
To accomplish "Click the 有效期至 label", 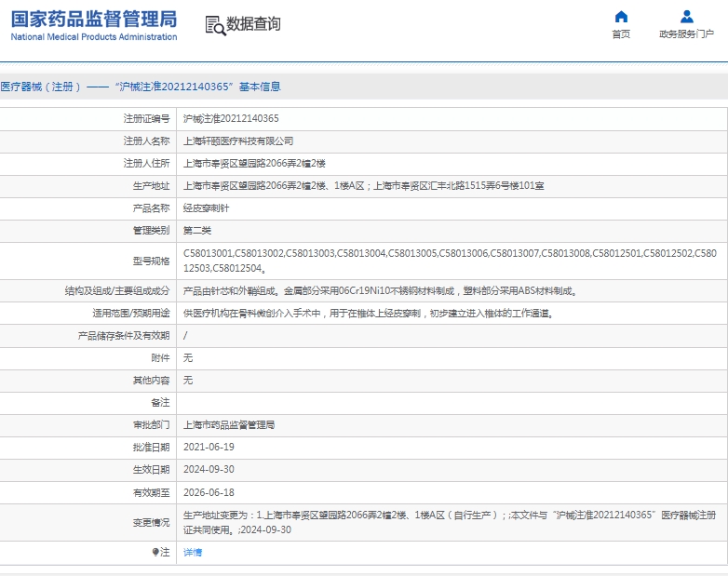I will tap(152, 493).
